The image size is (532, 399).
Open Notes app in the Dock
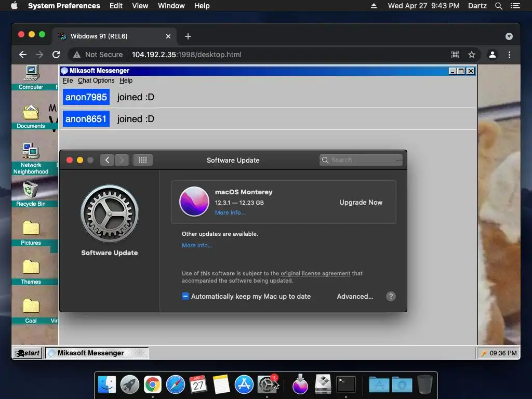pos(221,385)
